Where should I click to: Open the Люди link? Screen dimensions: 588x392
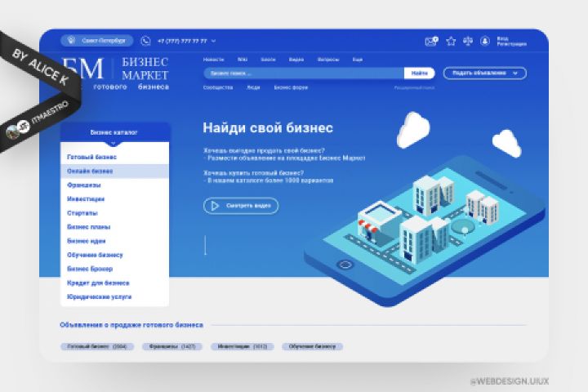click(x=253, y=87)
